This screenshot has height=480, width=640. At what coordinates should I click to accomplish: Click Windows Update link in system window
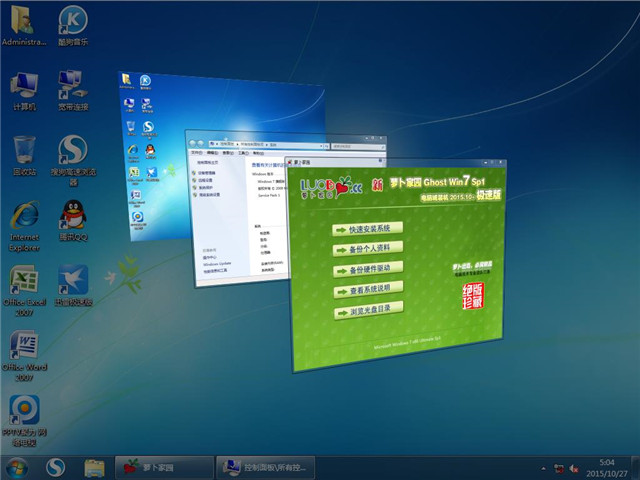pos(217,264)
